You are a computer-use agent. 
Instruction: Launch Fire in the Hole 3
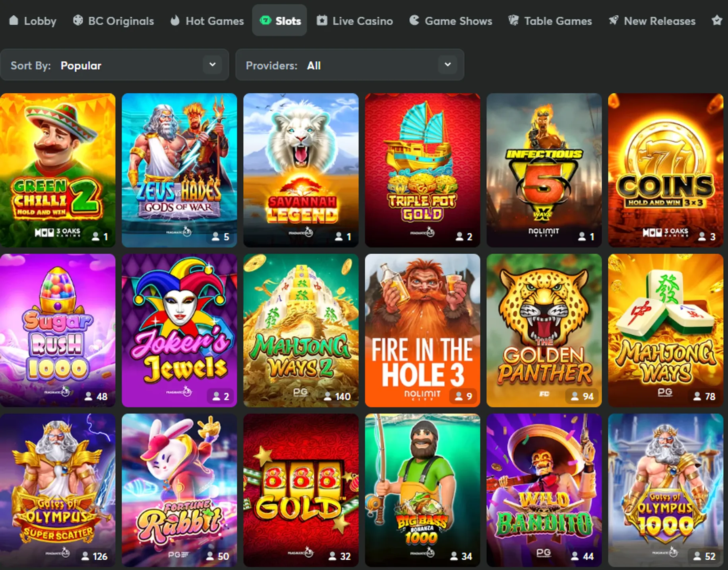(422, 330)
